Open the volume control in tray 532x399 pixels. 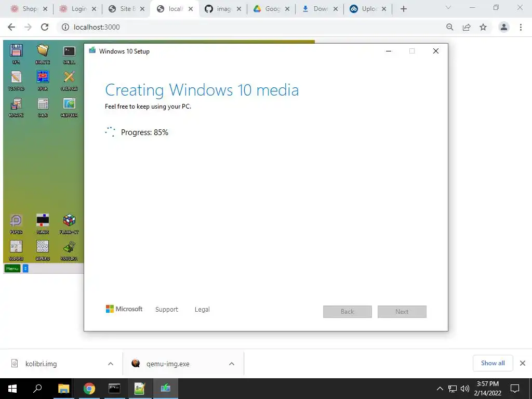tap(465, 389)
